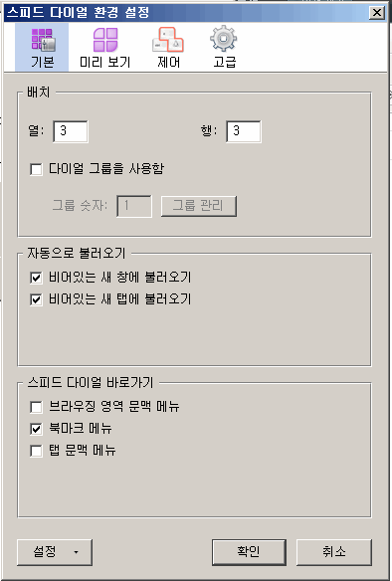Uncheck 비어있는 새 탭에 불러오기
This screenshot has height=581, width=392.
36,299
